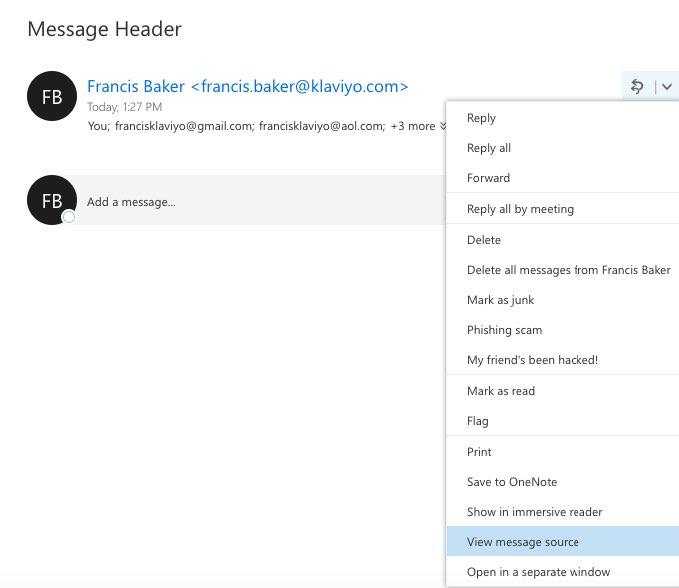Choose Reply all menu option
679x588 pixels.
(489, 148)
